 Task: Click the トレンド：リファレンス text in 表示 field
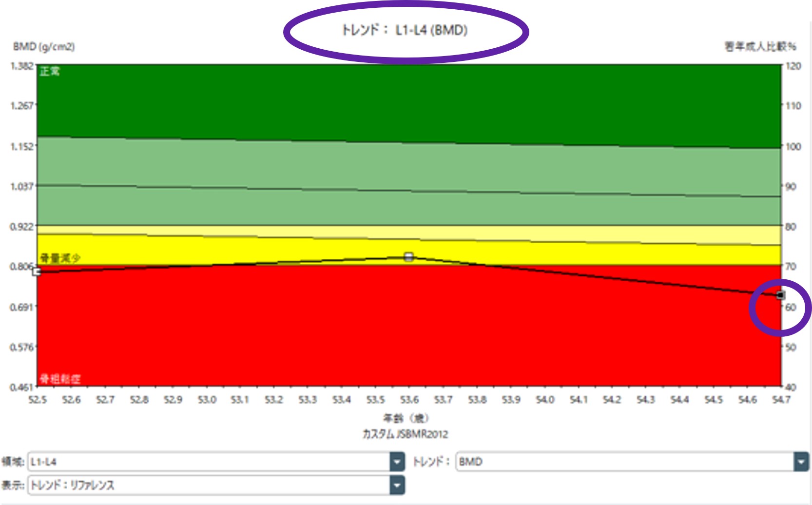tap(72, 486)
